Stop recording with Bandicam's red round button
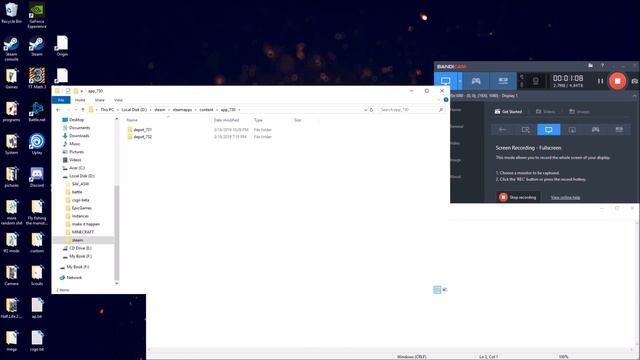640x360 pixels. pos(617,81)
